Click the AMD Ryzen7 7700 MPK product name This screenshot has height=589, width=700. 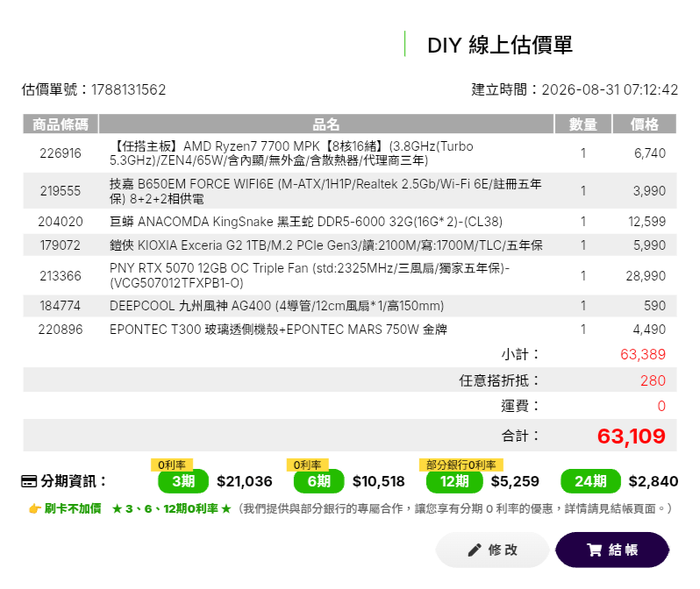click(x=291, y=153)
